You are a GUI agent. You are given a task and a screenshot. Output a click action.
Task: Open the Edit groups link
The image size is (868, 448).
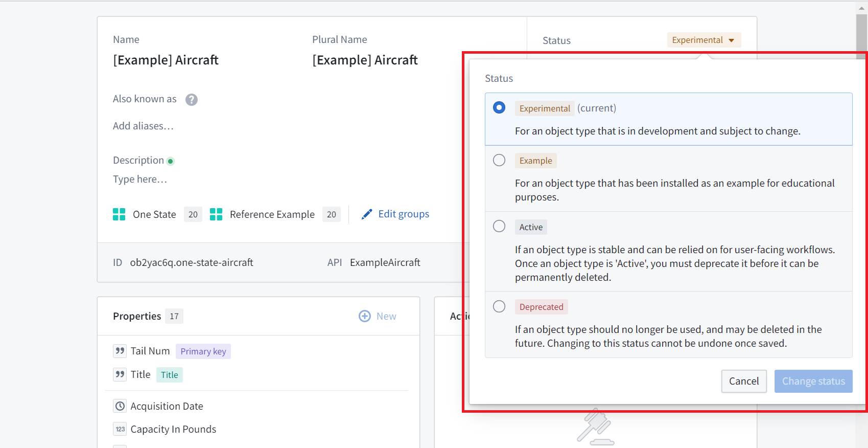(x=404, y=214)
